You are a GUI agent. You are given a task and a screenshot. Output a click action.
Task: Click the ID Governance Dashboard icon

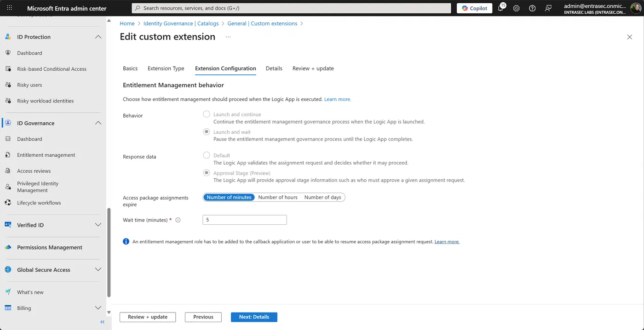tap(8, 139)
